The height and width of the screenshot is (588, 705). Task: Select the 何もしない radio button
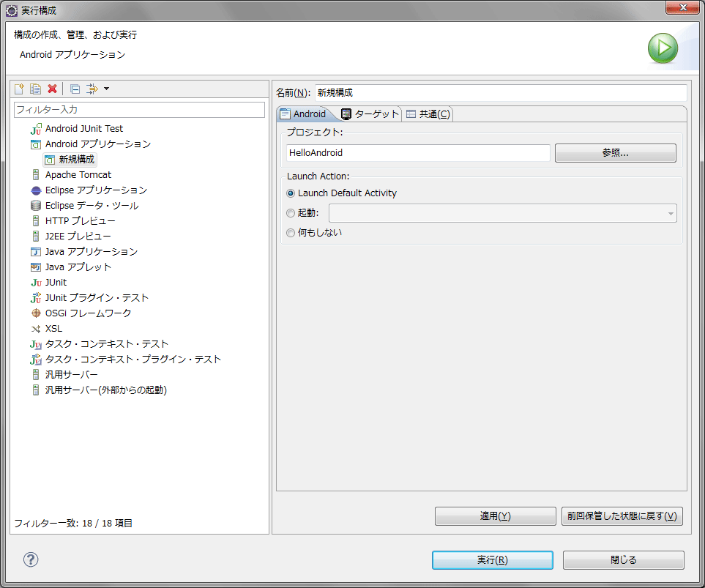(291, 233)
